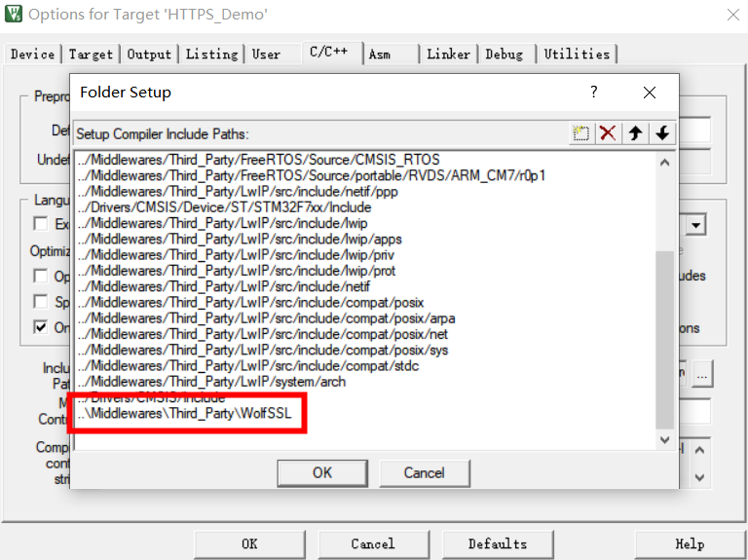Screen dimensions: 748x560
Task: Click the Defaults button
Action: 498,543
